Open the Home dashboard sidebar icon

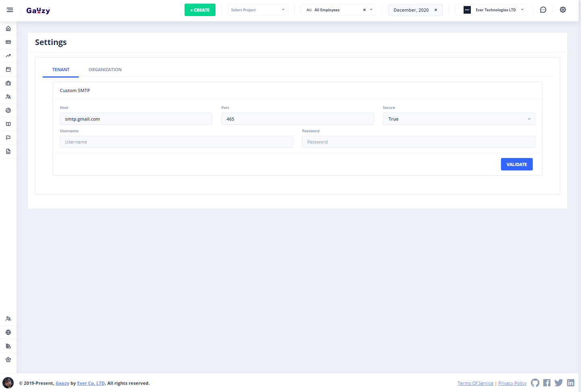tap(8, 29)
